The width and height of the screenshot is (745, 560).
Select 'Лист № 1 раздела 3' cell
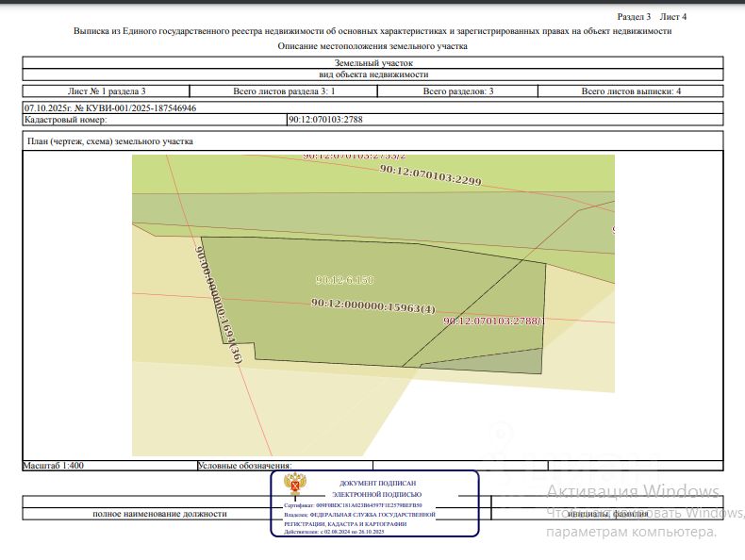pyautogui.click(x=107, y=91)
